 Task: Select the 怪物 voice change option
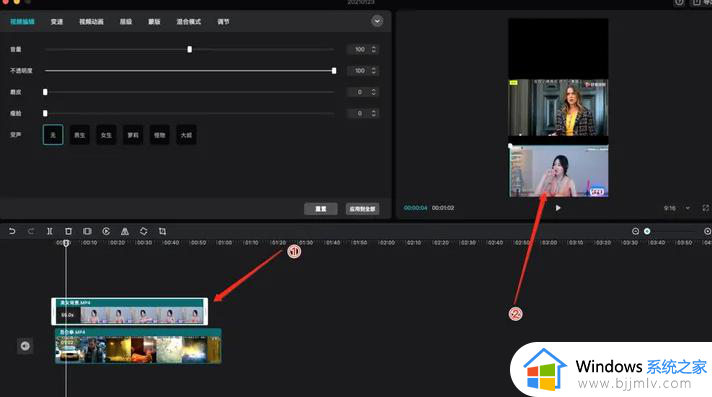click(x=159, y=135)
